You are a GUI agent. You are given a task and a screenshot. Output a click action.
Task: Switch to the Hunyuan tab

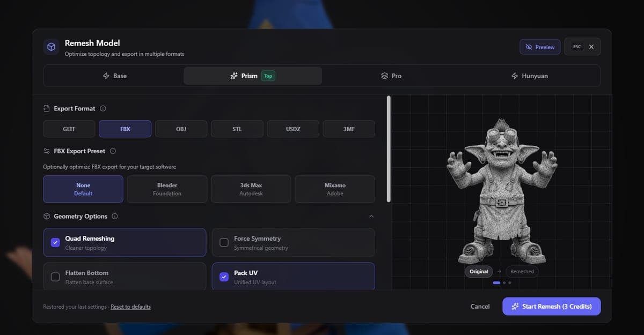pyautogui.click(x=530, y=76)
